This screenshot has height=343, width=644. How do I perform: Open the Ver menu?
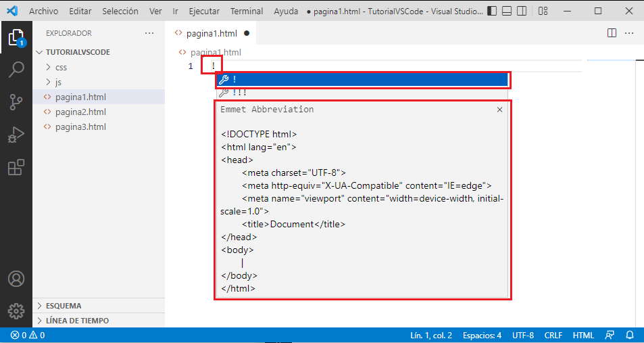click(155, 11)
